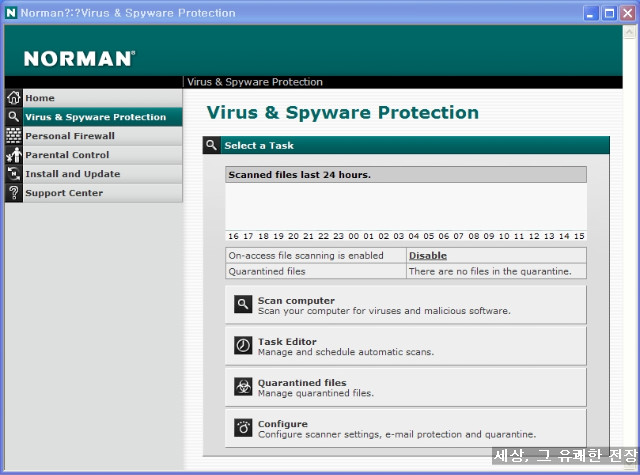Click the Support Center question mark icon
Screen dimensions: 640x475
pos(13,193)
